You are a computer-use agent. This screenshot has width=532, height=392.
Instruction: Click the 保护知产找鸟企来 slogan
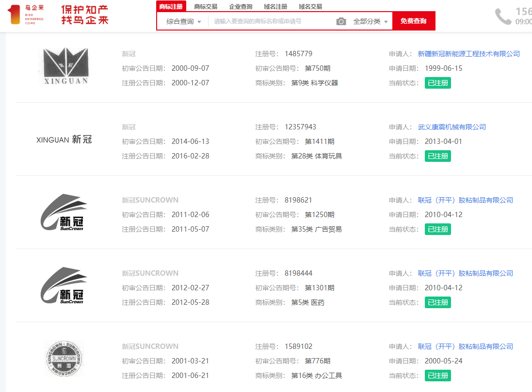click(85, 15)
